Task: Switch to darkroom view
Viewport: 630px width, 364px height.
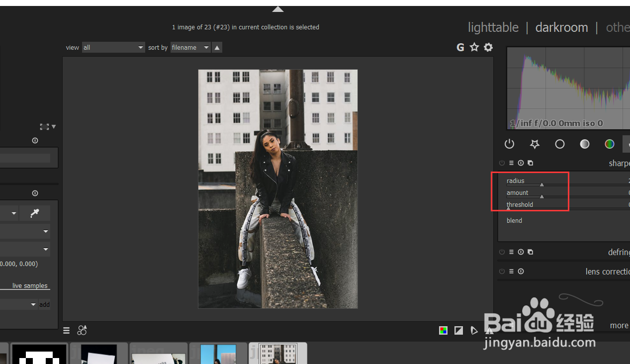Action: pos(561,27)
